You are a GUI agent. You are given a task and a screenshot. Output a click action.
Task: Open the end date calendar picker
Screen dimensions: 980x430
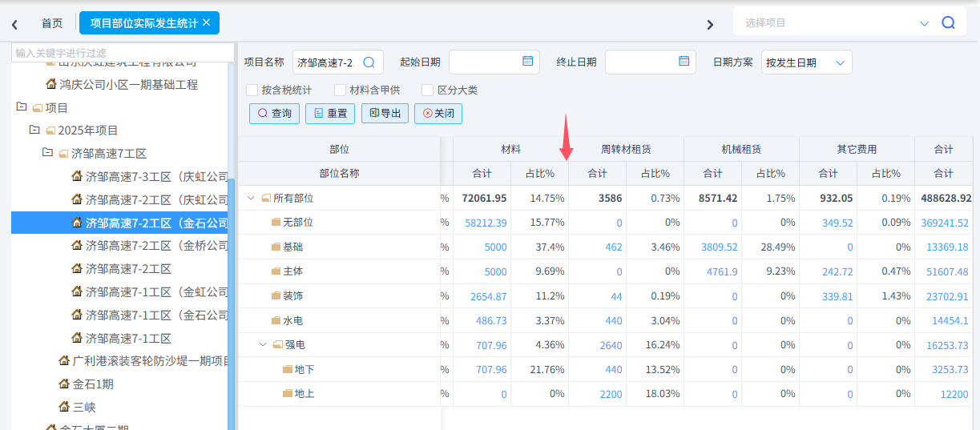coord(684,62)
